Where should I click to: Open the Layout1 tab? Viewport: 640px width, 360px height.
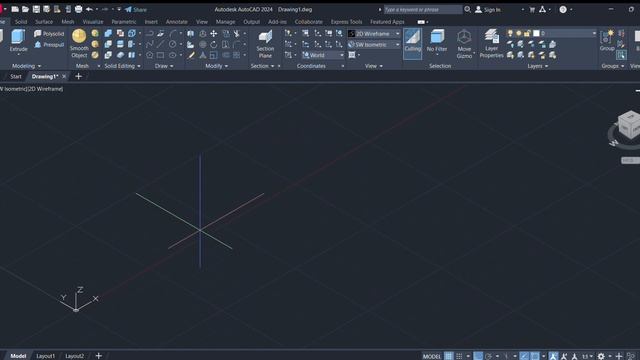[x=45, y=356]
